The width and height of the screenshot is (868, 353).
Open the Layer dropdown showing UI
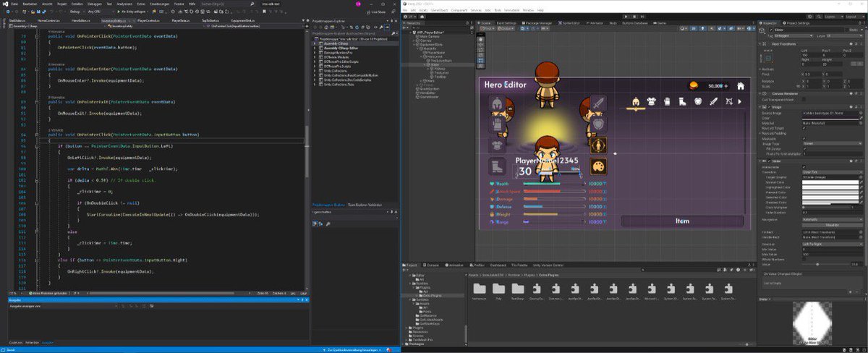[845, 35]
